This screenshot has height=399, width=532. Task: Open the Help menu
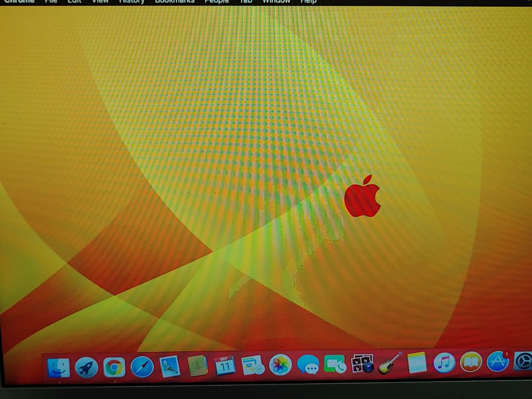pos(309,2)
